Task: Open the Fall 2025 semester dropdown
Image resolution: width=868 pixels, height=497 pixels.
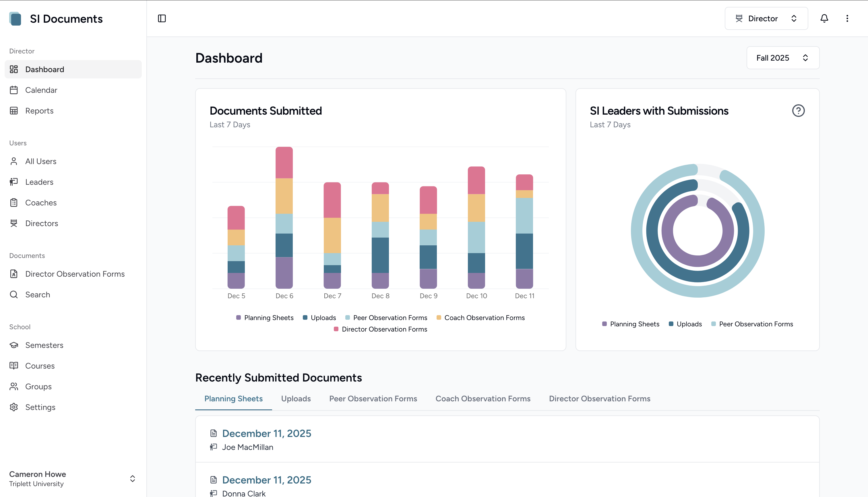Action: click(783, 58)
